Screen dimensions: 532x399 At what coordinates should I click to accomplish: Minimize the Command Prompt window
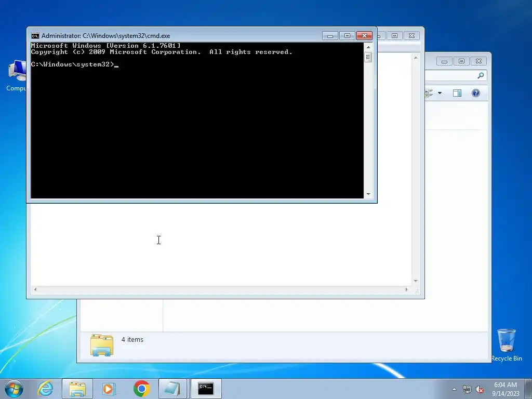(330, 36)
